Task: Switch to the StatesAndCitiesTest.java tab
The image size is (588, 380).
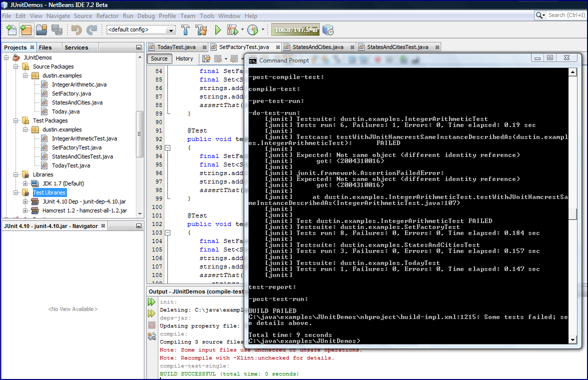Action: click(x=398, y=47)
